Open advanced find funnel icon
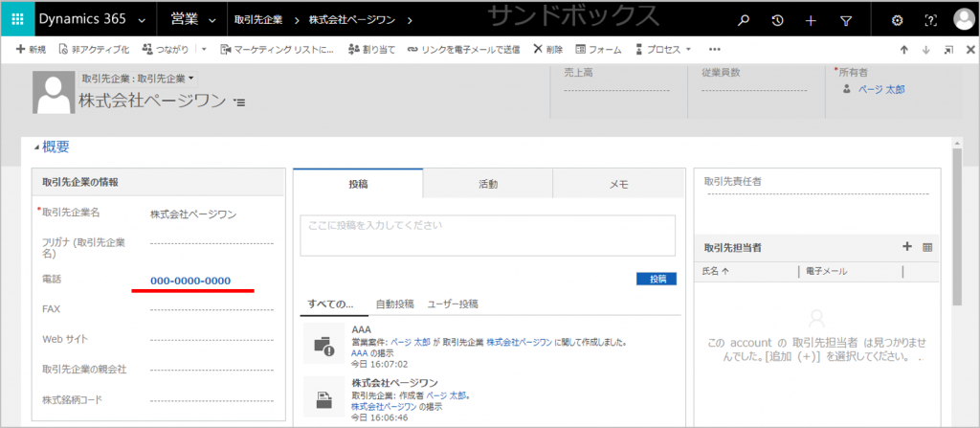 [846, 20]
